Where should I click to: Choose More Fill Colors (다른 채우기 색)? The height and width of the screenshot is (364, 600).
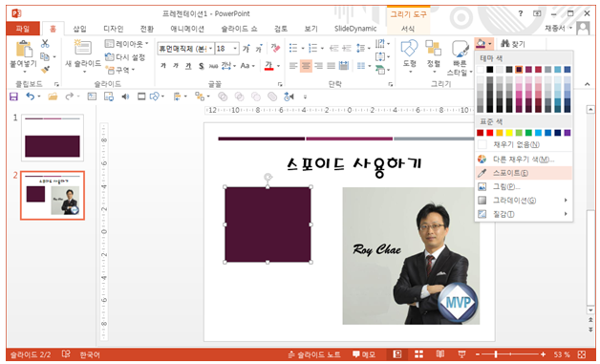pyautogui.click(x=524, y=160)
